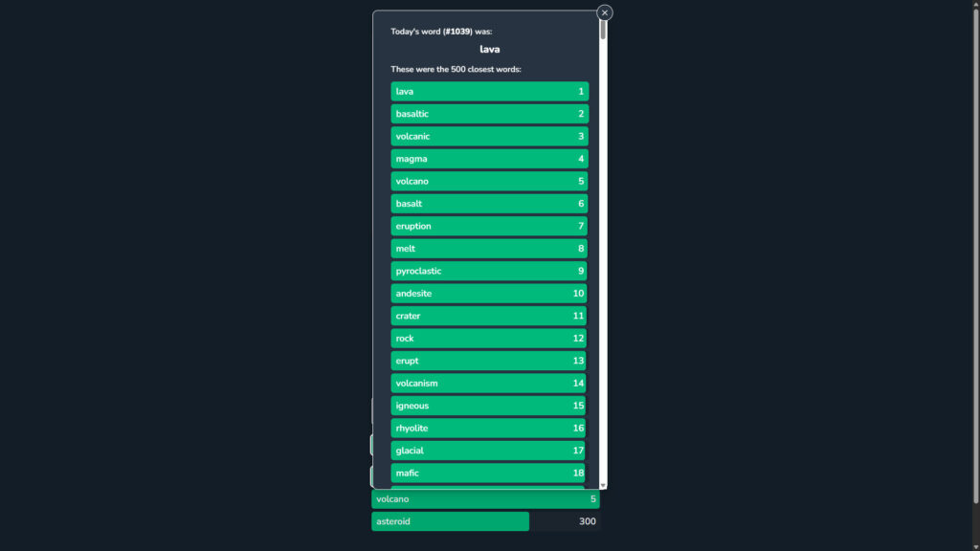Screen dimensions: 980x551
Task: Click the scrollbar down arrow
Action: 603,485
